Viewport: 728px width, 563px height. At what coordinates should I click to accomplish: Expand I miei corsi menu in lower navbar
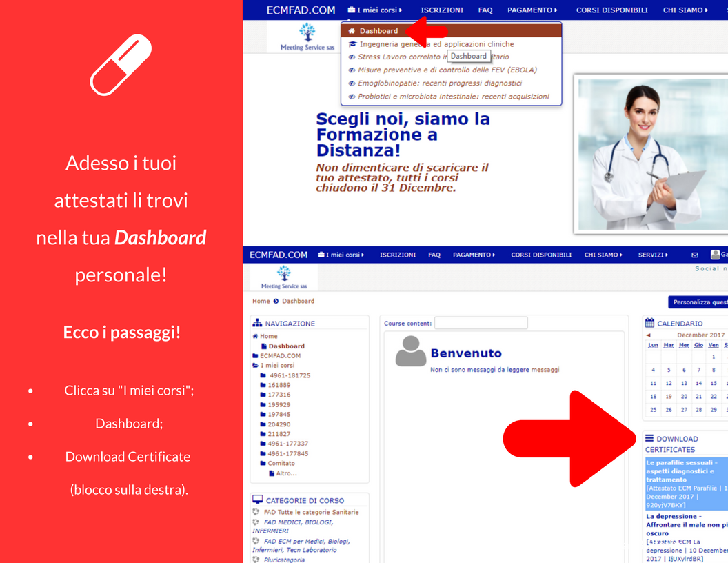[341, 255]
